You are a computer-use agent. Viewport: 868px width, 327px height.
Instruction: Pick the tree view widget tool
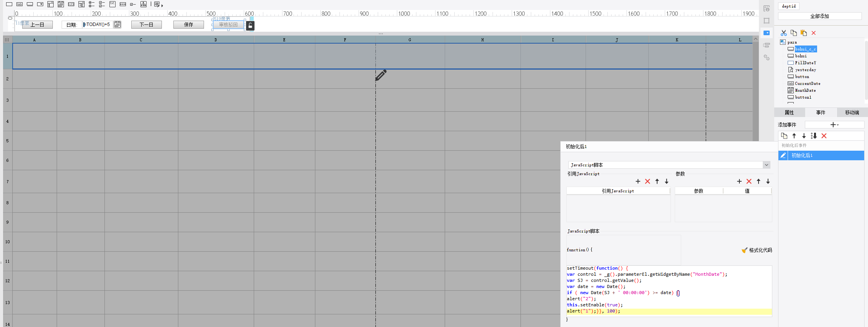(144, 4)
